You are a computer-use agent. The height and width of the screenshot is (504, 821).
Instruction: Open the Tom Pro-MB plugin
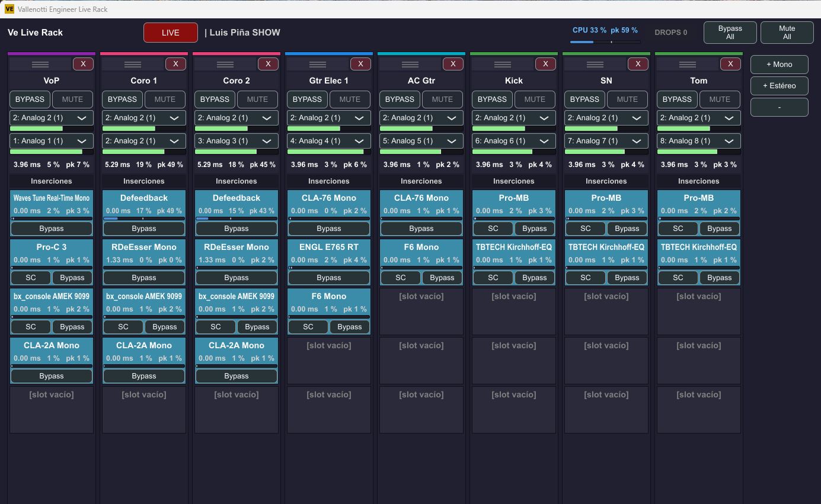click(699, 198)
